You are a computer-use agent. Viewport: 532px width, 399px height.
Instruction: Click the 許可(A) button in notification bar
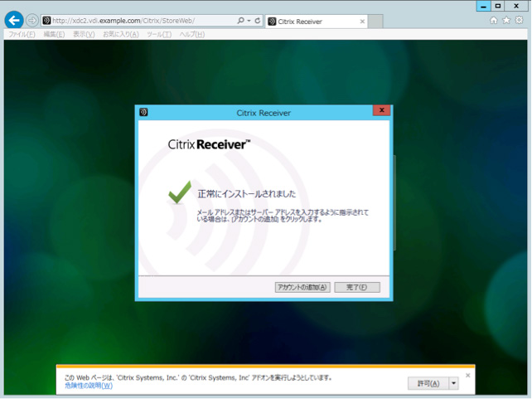coord(428,383)
